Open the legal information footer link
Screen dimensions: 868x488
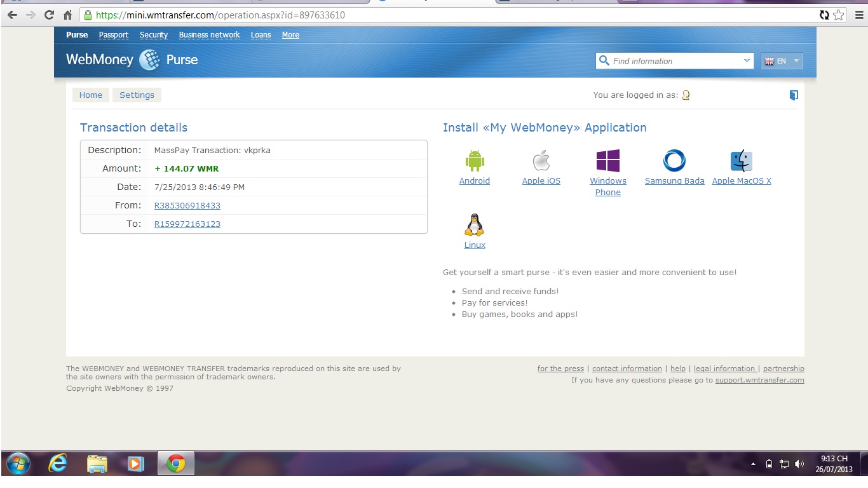point(725,369)
